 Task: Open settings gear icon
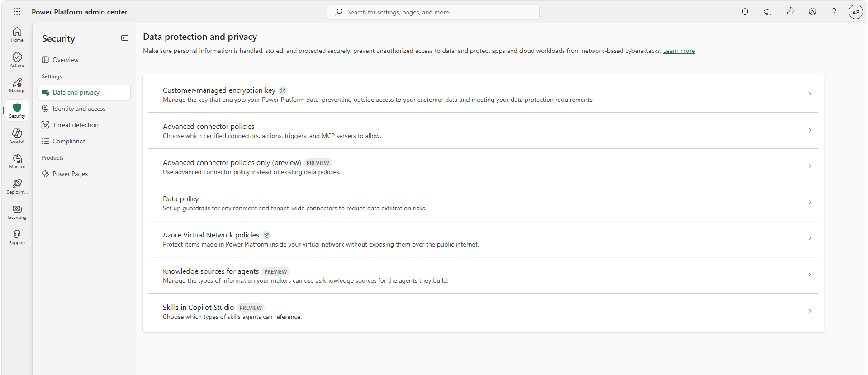click(x=812, y=12)
